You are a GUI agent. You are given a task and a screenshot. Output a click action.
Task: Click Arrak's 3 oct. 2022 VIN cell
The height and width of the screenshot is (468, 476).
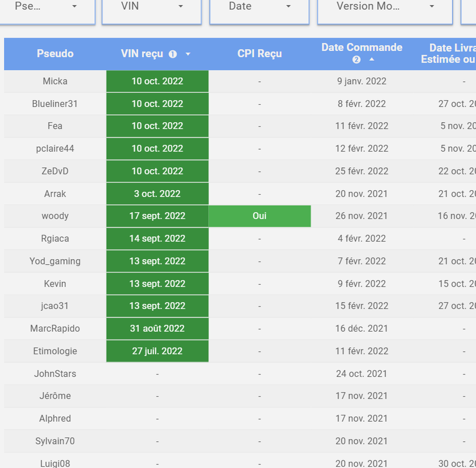[157, 194]
